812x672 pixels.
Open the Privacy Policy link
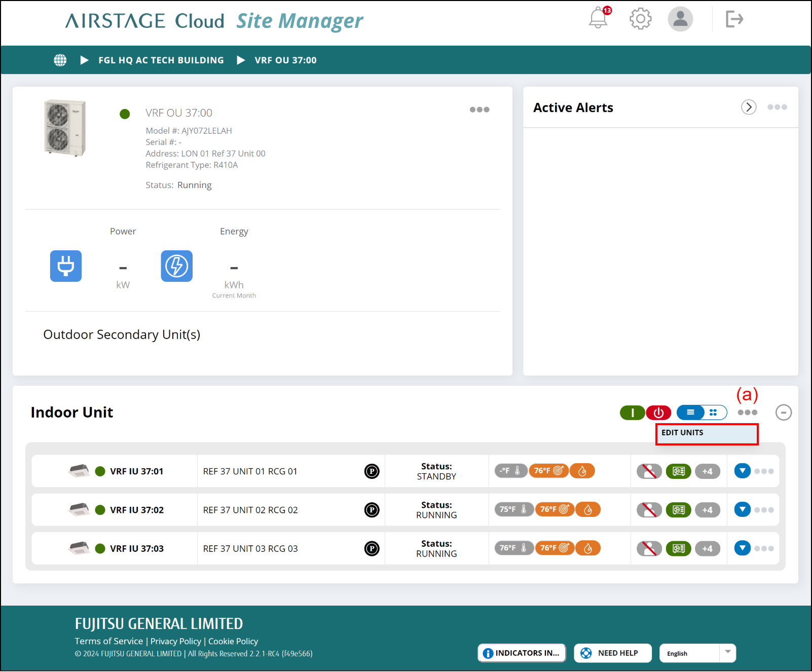tap(175, 641)
